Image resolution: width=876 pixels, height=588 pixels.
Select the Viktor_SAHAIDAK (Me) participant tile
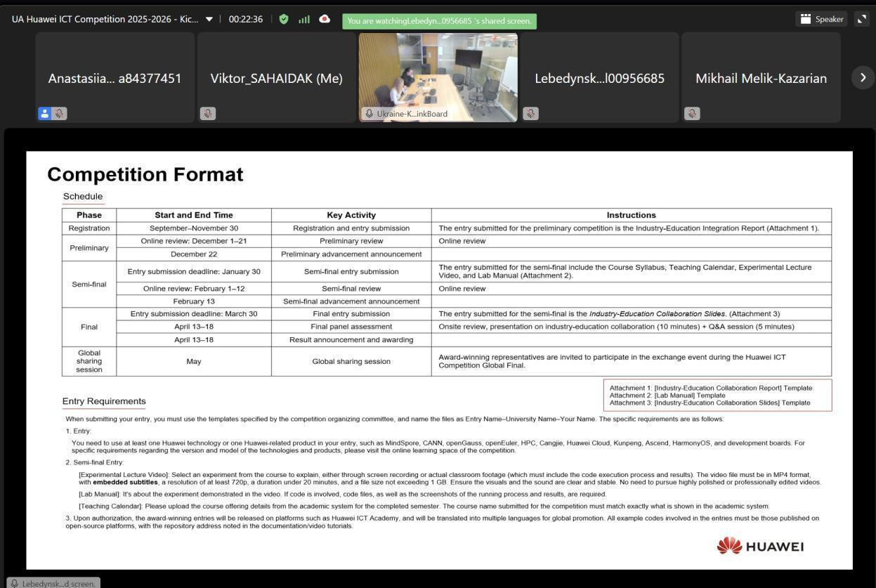[x=276, y=78]
